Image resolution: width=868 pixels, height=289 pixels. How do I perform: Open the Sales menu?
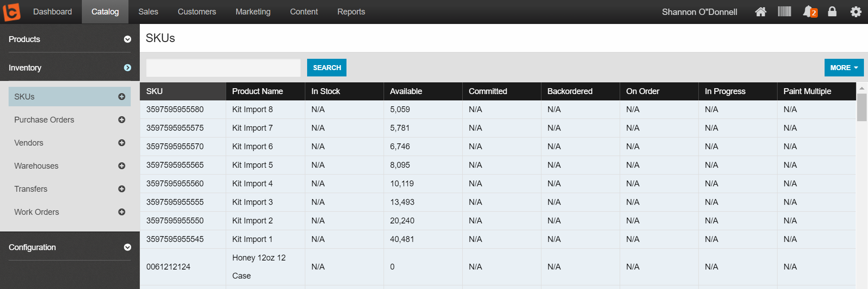tap(148, 12)
